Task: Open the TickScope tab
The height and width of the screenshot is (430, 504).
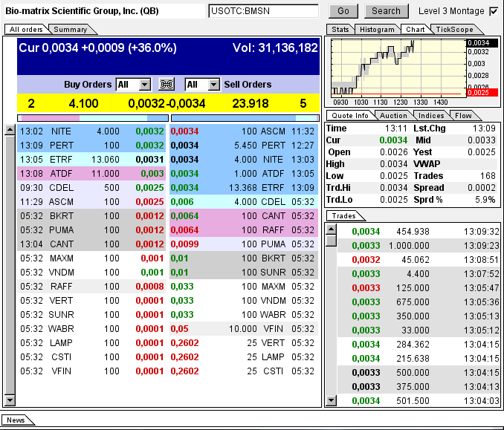Action: [x=454, y=29]
